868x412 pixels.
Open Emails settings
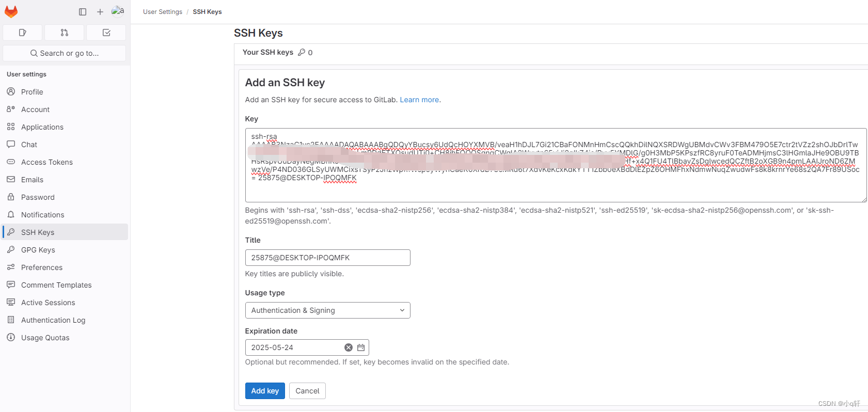click(65, 180)
